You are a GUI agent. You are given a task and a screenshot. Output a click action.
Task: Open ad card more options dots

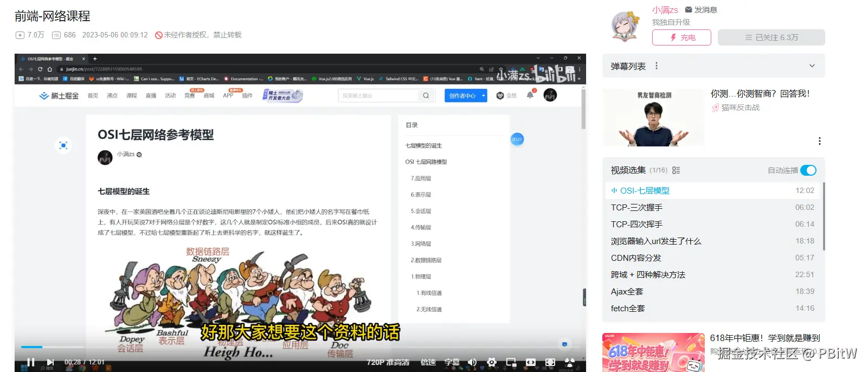click(x=819, y=141)
